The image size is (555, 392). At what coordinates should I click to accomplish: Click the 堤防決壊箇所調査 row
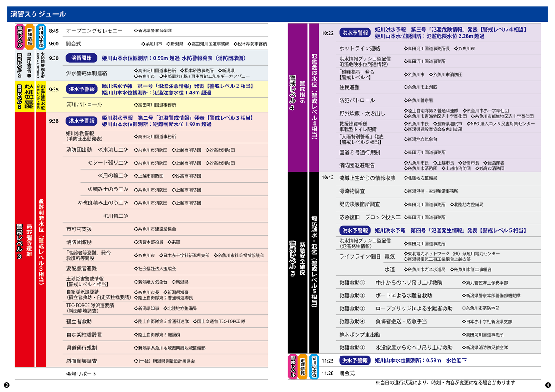click(438, 204)
